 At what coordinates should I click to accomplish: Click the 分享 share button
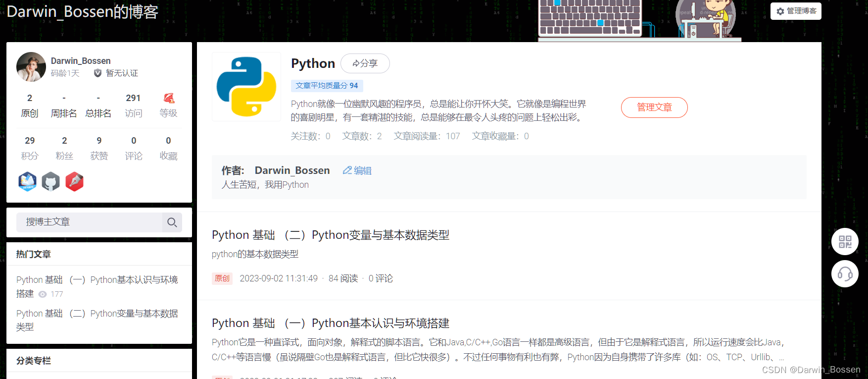pyautogui.click(x=365, y=63)
